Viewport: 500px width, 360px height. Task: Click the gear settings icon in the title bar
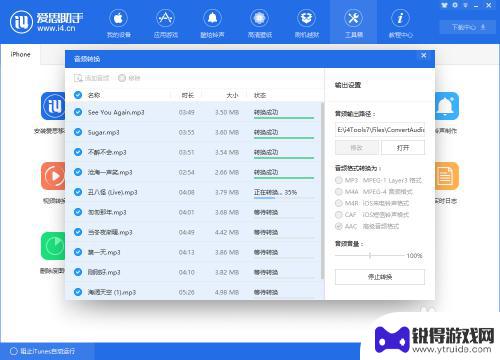click(x=455, y=5)
